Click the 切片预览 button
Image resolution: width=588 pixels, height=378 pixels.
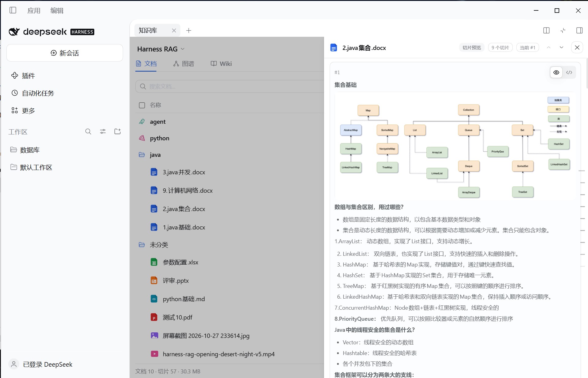point(472,47)
